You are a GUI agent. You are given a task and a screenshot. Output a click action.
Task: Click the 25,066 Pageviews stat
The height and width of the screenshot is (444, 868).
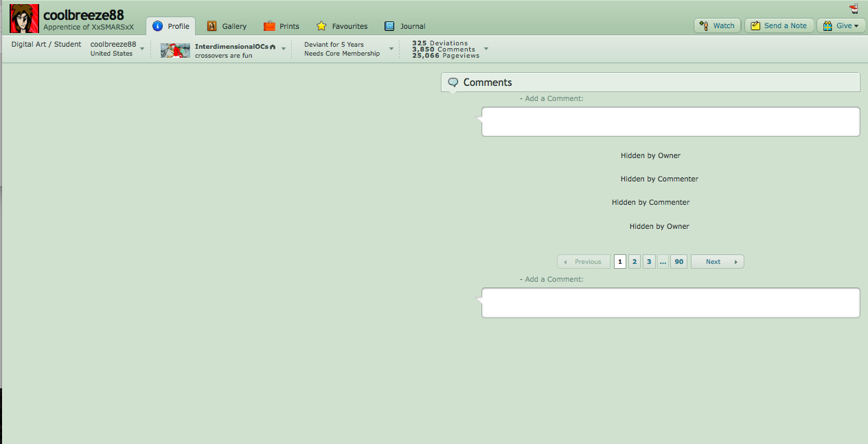pos(446,56)
